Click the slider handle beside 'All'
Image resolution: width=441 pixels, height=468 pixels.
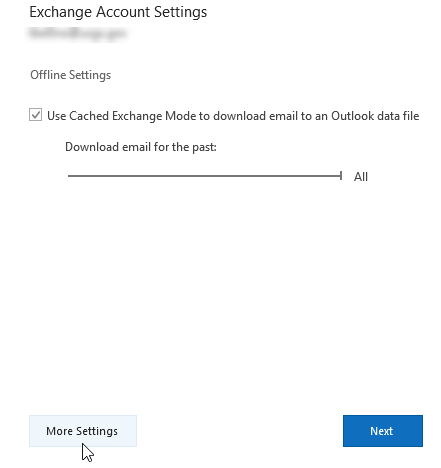click(x=341, y=176)
